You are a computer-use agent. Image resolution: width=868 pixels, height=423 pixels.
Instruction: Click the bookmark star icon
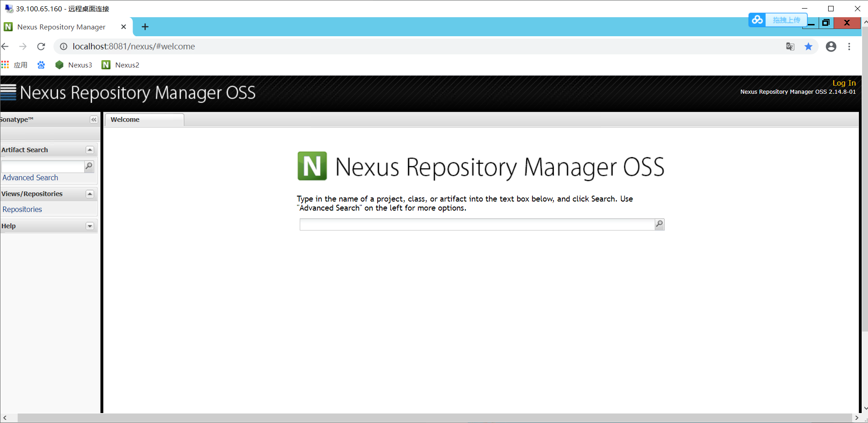[808, 46]
